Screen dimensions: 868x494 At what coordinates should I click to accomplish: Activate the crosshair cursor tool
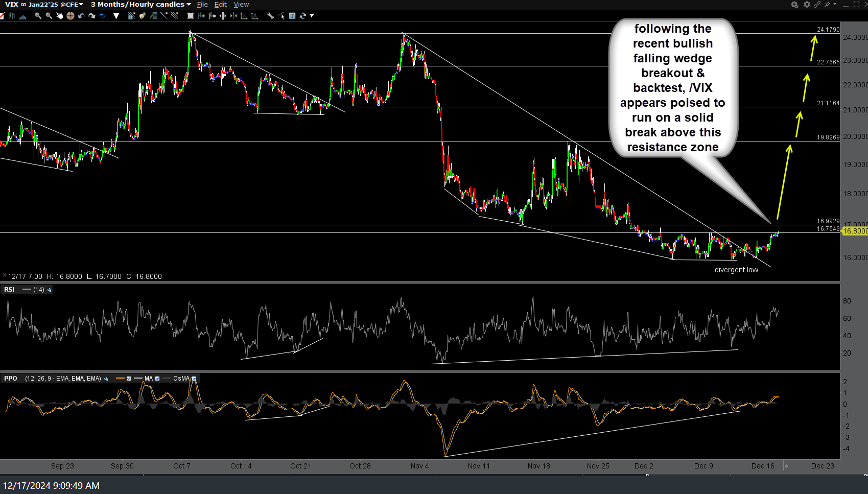[70, 16]
